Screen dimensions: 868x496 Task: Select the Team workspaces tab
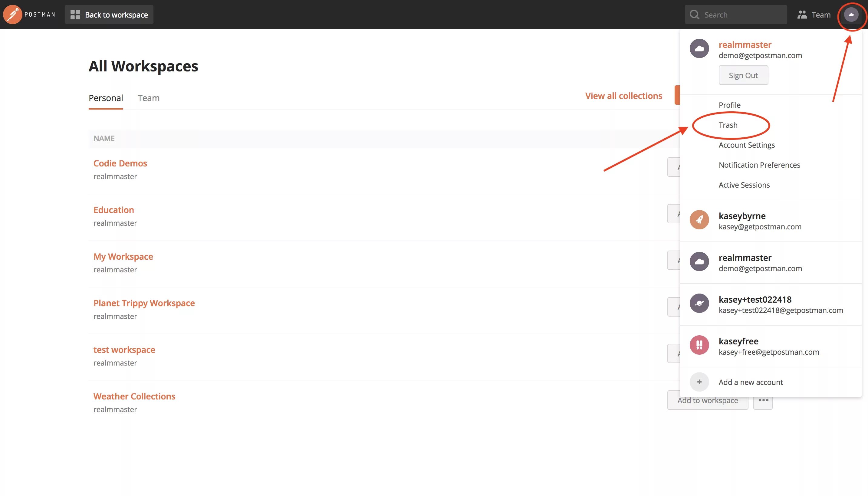coord(149,98)
